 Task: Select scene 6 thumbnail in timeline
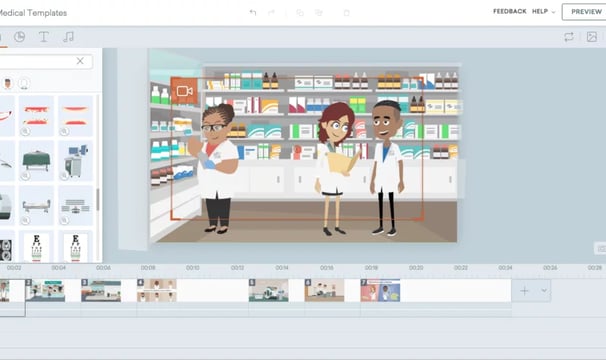pos(324,290)
